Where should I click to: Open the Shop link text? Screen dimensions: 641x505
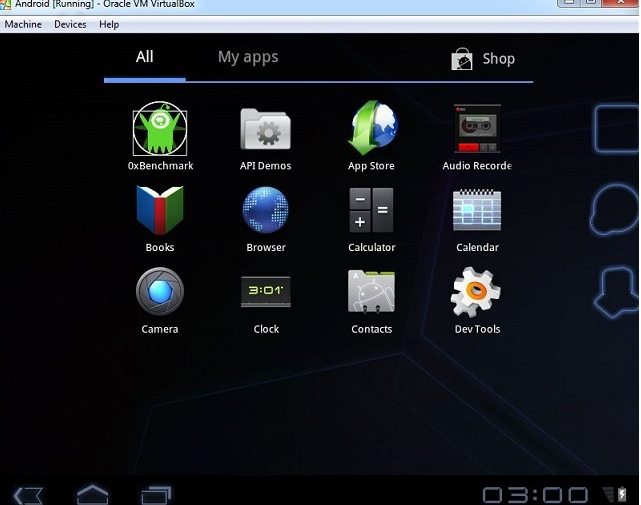(x=499, y=59)
